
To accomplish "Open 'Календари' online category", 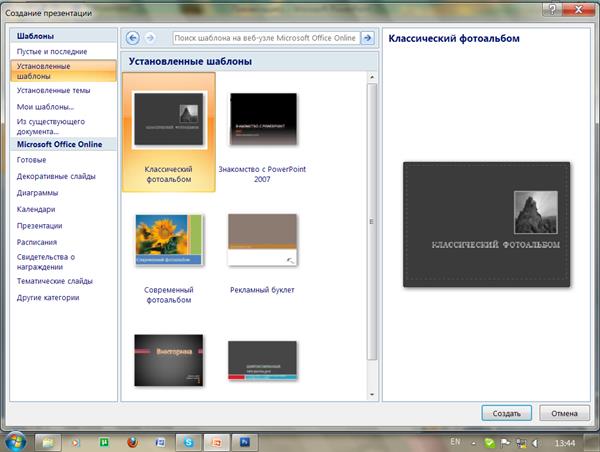I will [x=36, y=209].
